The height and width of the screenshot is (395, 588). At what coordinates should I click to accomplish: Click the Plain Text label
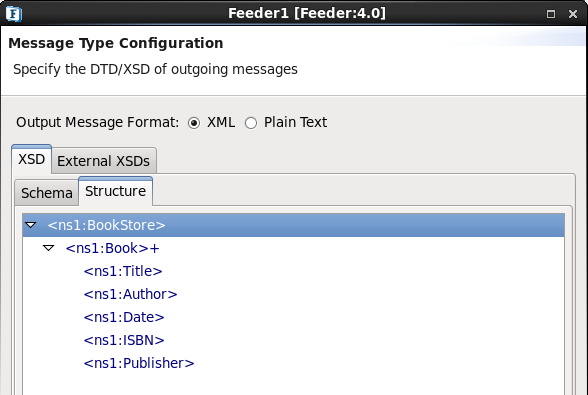(296, 122)
